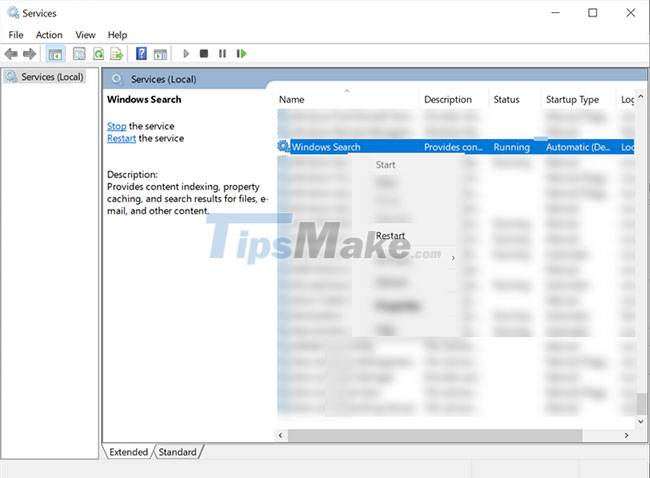Click gear icon beside Windows Search row
Screen dimensions: 650x478
(284, 146)
